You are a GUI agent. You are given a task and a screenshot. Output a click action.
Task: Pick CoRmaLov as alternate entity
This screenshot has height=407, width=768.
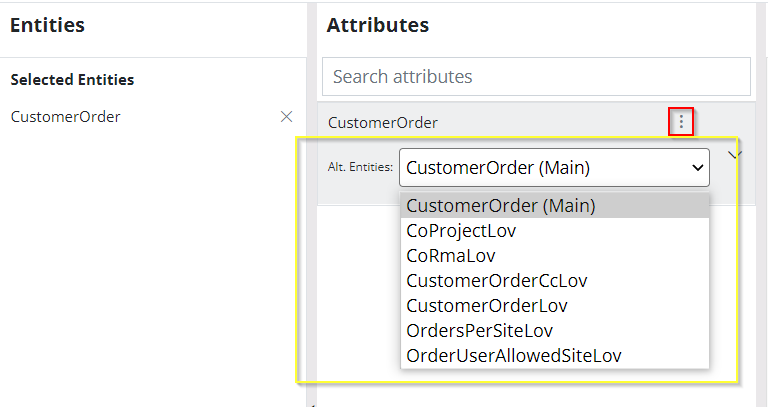pos(450,256)
